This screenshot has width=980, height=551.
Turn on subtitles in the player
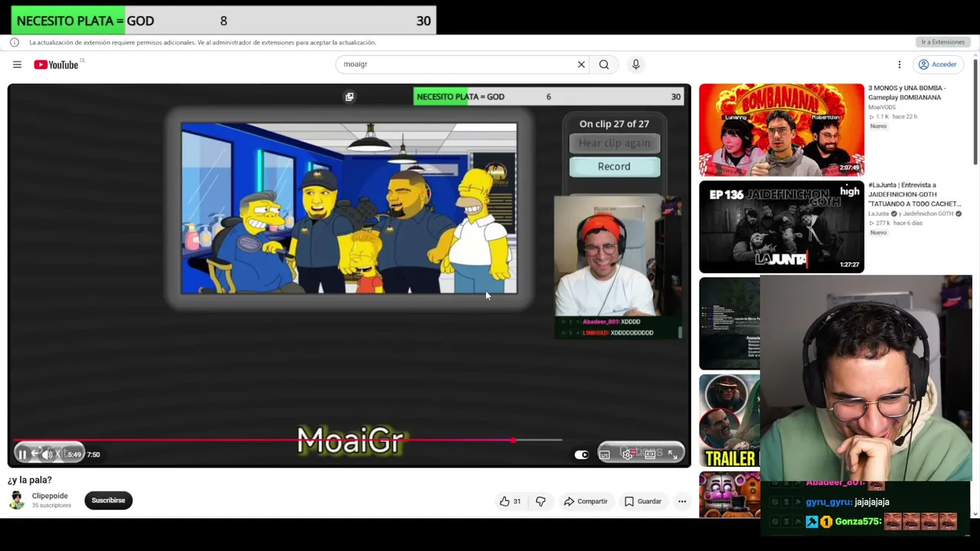(604, 455)
